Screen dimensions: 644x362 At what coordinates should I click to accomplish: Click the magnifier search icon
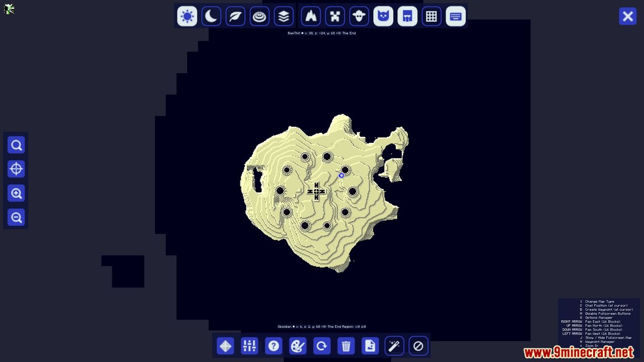coord(16,145)
